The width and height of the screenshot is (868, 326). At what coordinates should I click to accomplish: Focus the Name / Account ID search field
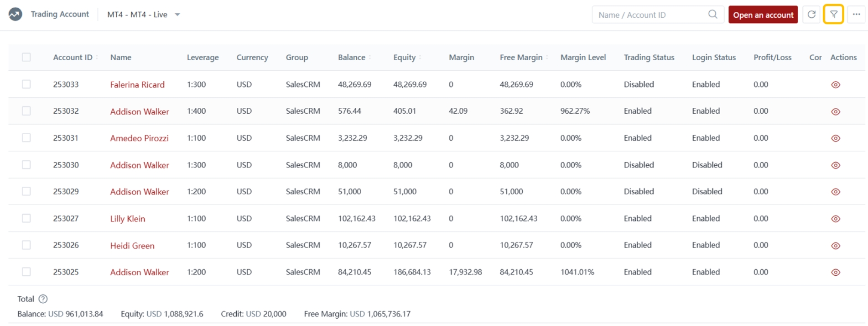(x=650, y=15)
